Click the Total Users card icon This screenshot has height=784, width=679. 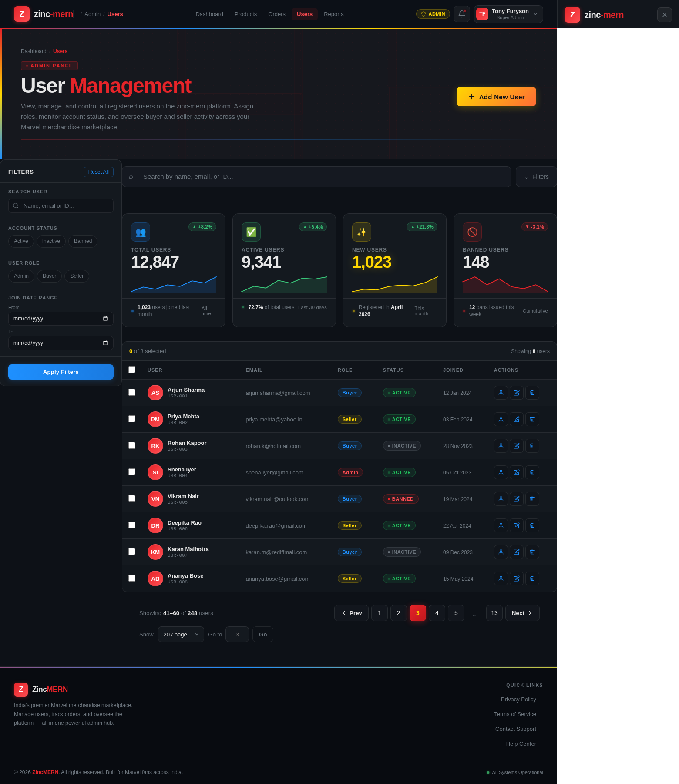click(141, 232)
